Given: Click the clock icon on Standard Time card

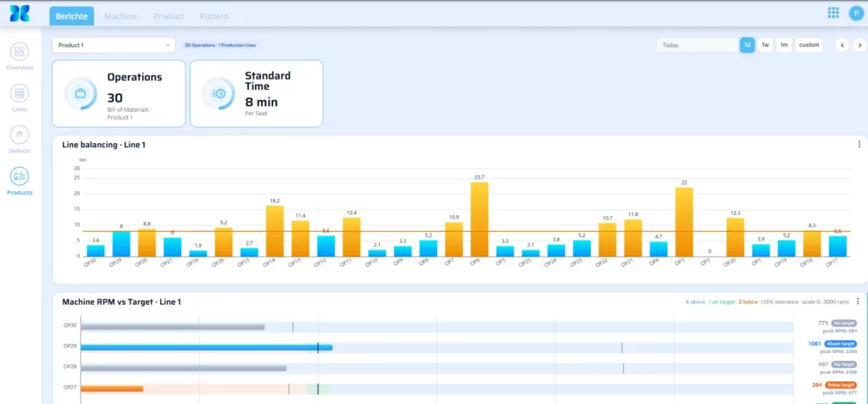Looking at the screenshot, I should click(219, 93).
